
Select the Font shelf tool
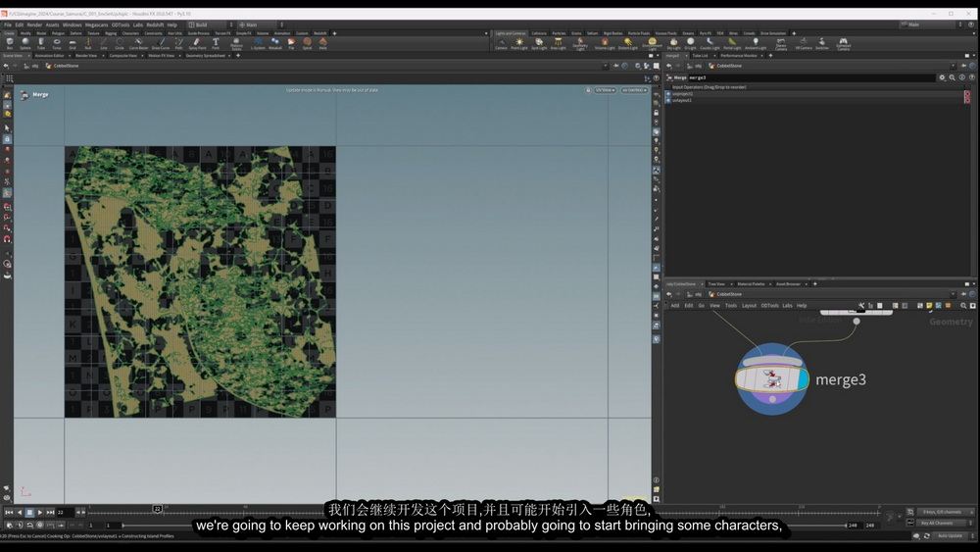tap(216, 43)
